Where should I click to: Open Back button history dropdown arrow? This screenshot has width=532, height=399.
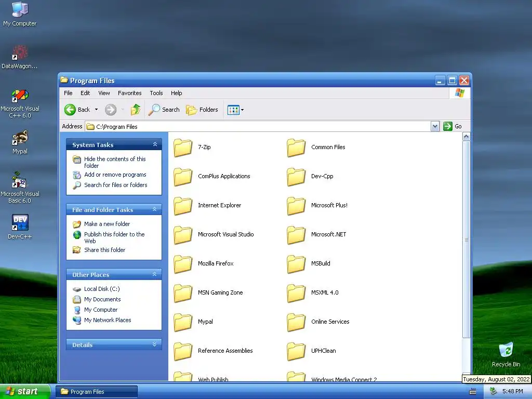96,110
